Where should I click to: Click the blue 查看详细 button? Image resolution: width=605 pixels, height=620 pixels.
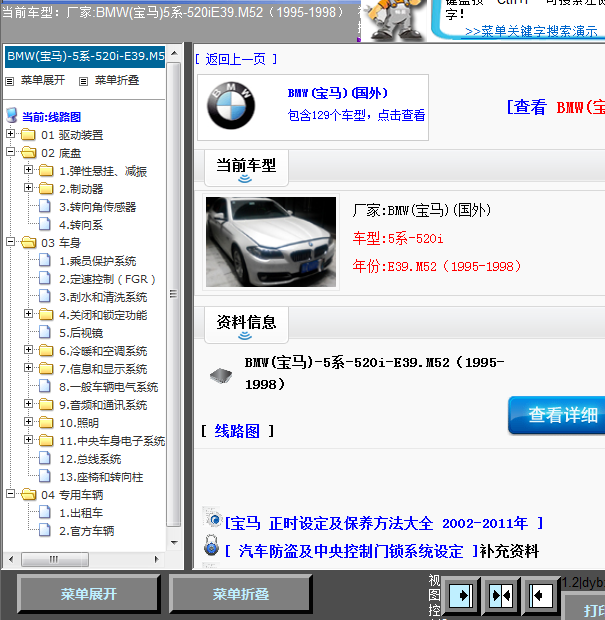557,415
